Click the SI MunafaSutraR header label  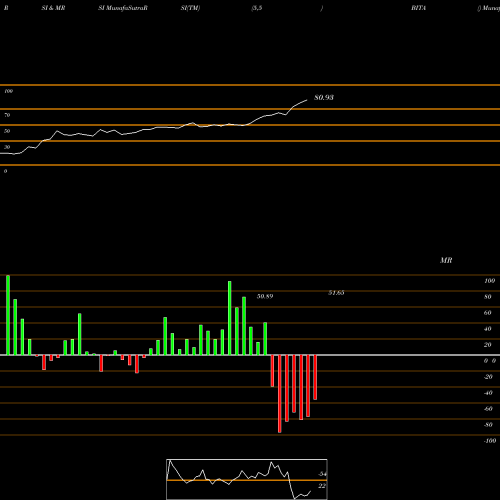pos(123,8)
